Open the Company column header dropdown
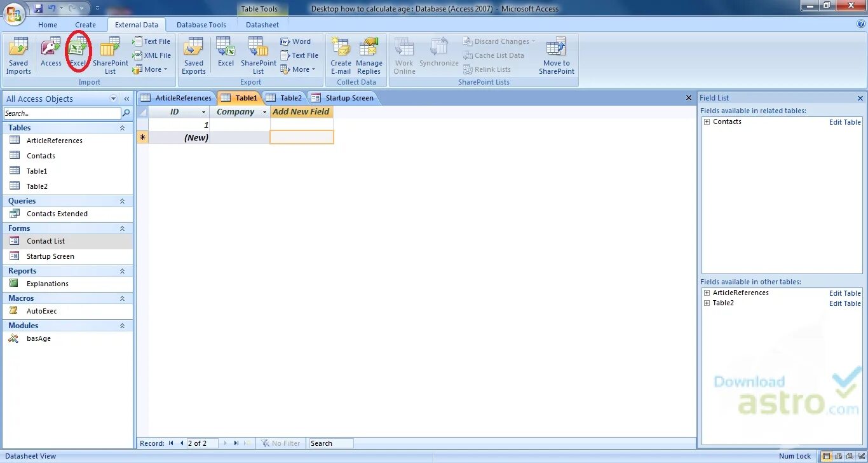Viewport: 868px width, 463px height. click(265, 112)
